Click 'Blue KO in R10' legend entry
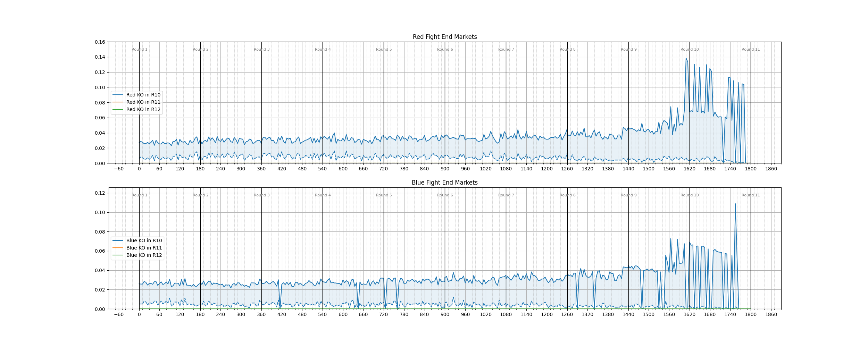The width and height of the screenshot is (868, 347). click(x=144, y=240)
